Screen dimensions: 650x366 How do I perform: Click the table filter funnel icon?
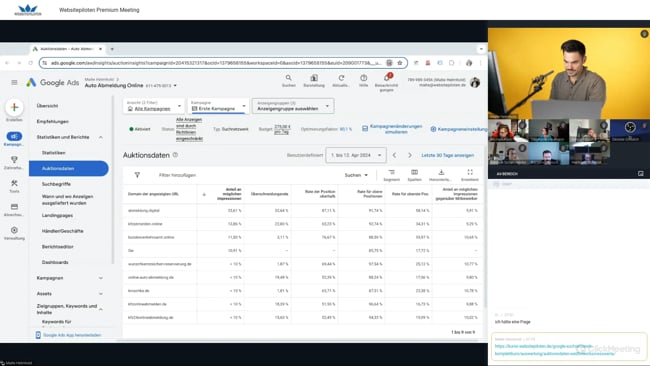(137, 175)
